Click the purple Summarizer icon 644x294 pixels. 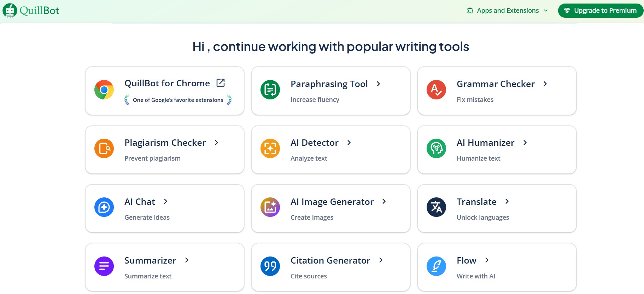coord(104,266)
